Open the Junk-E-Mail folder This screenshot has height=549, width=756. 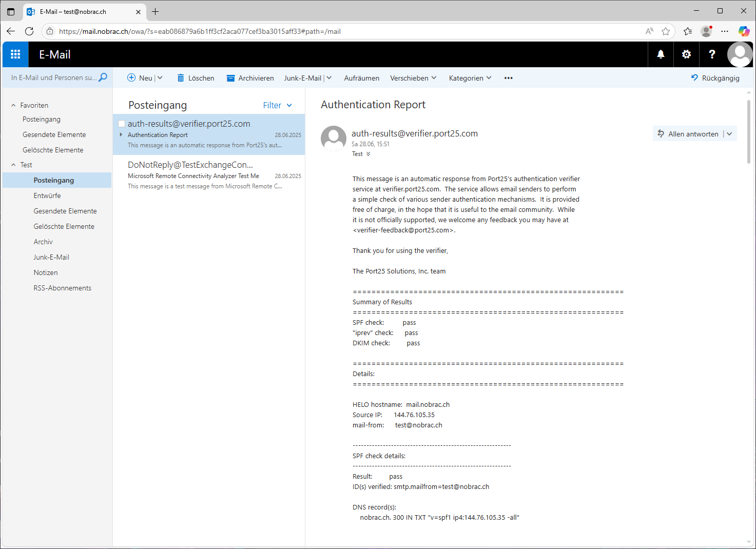pos(51,257)
